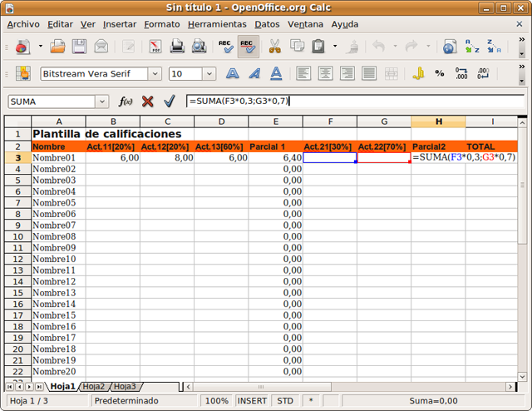This screenshot has width=532, height=411.
Task: Click the Save document icon
Action: (80, 47)
